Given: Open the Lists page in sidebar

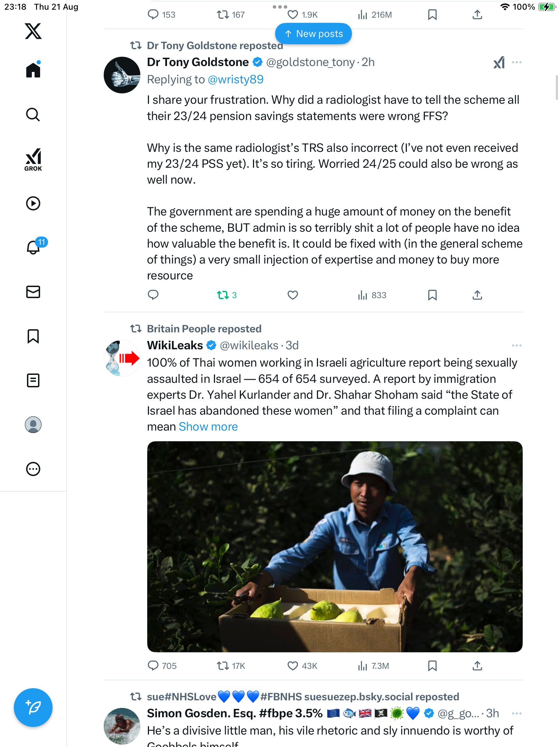Looking at the screenshot, I should pyautogui.click(x=33, y=380).
